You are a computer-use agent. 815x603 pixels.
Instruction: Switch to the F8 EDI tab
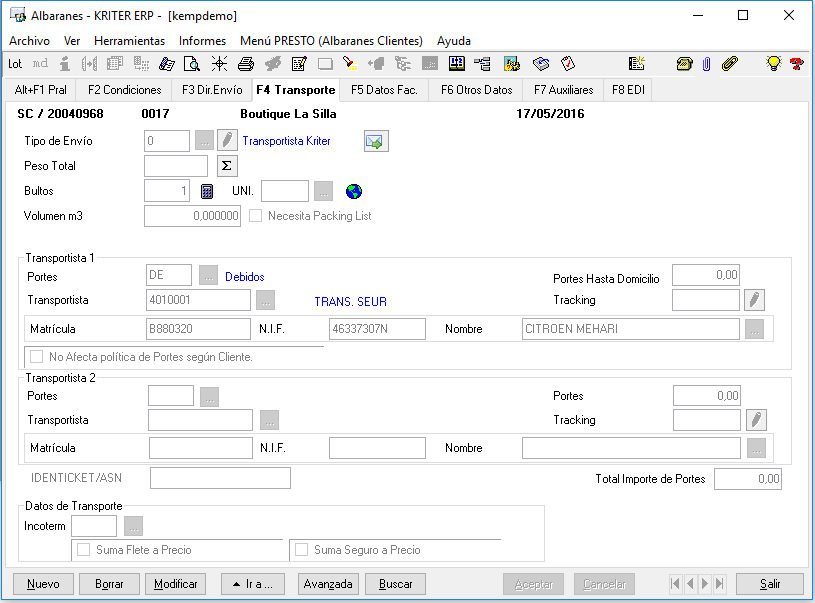(628, 90)
